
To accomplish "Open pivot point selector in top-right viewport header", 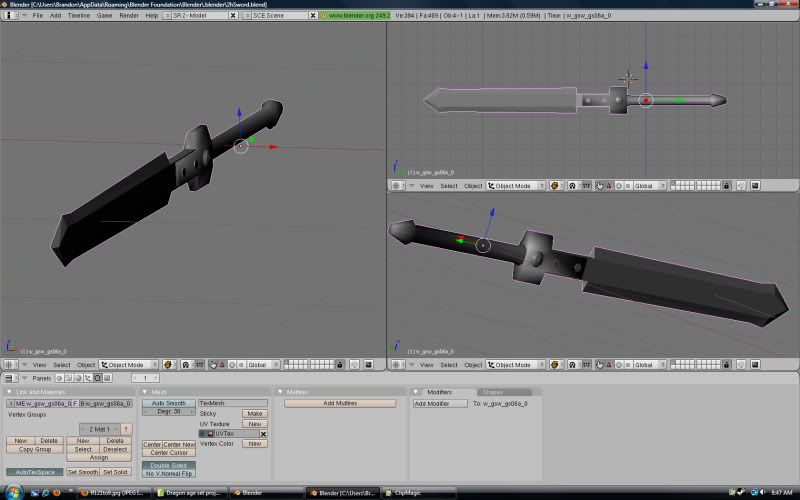I will pos(572,186).
